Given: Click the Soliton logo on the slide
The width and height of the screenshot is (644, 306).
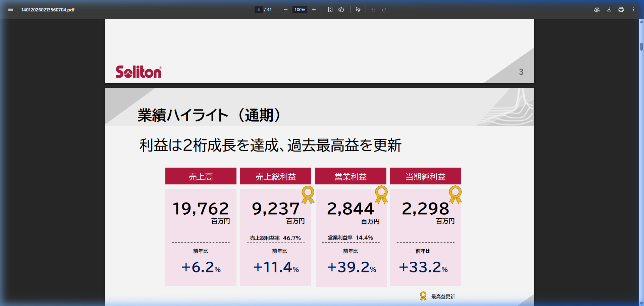Looking at the screenshot, I should click(x=139, y=71).
